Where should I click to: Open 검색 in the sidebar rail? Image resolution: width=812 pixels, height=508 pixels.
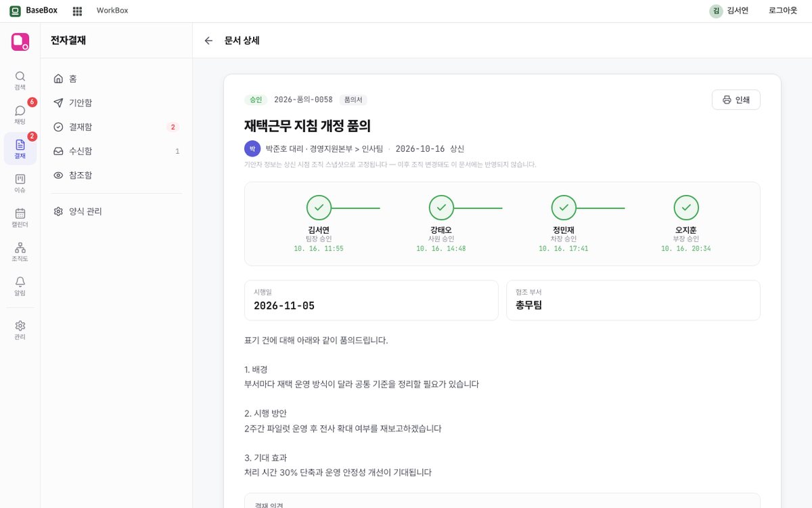tap(20, 81)
